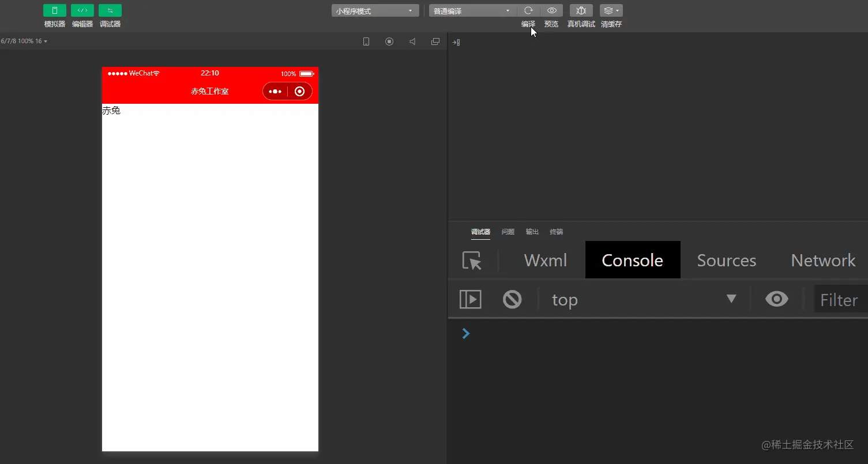Click the console Filter input field
The height and width of the screenshot is (464, 868).
point(841,300)
